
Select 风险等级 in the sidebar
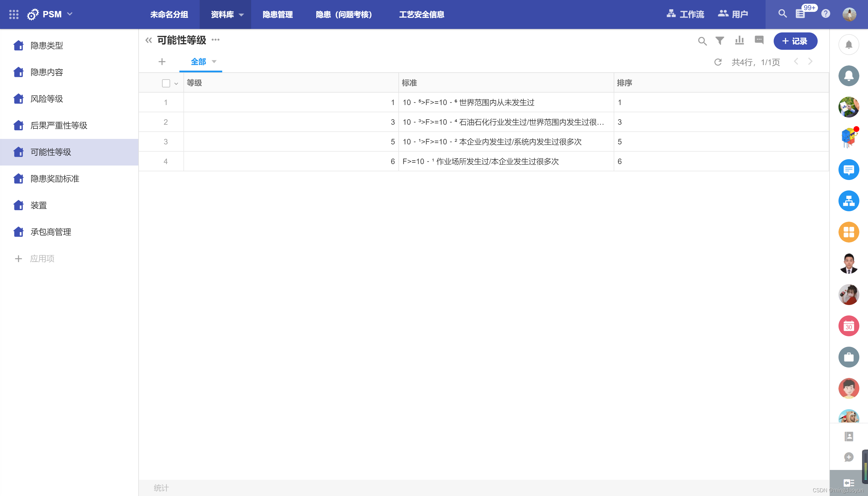click(47, 99)
